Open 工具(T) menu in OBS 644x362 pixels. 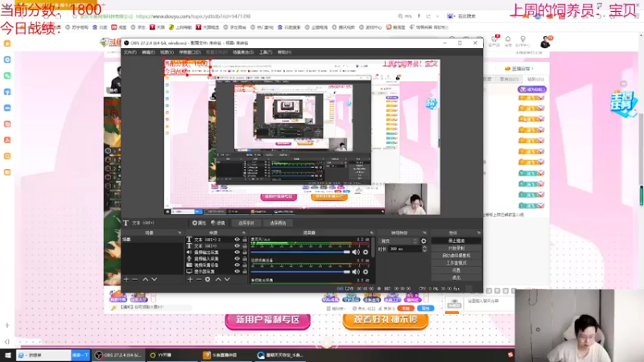[x=266, y=52]
